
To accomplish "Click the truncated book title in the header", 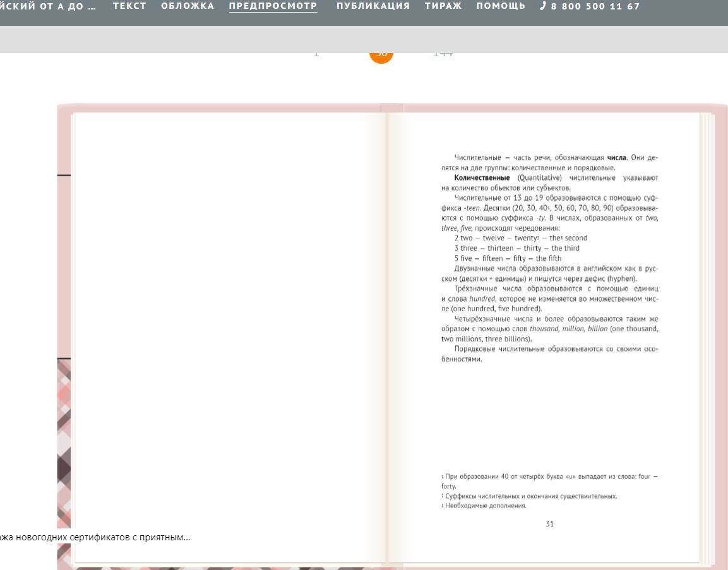I will 48,6.
